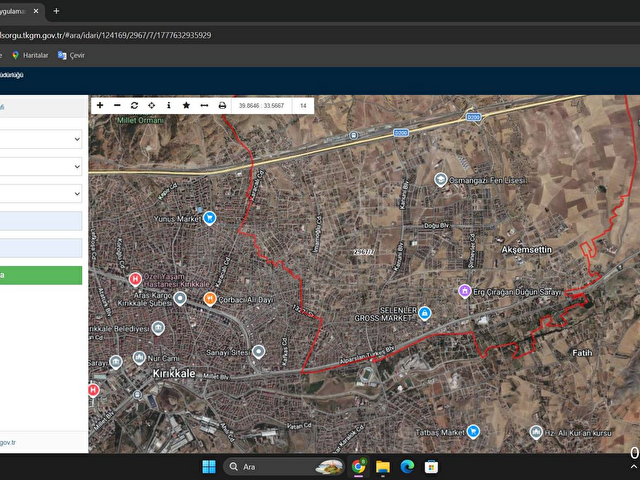Close the current browser tab
The width and height of the screenshot is (640, 480).
click(x=36, y=11)
